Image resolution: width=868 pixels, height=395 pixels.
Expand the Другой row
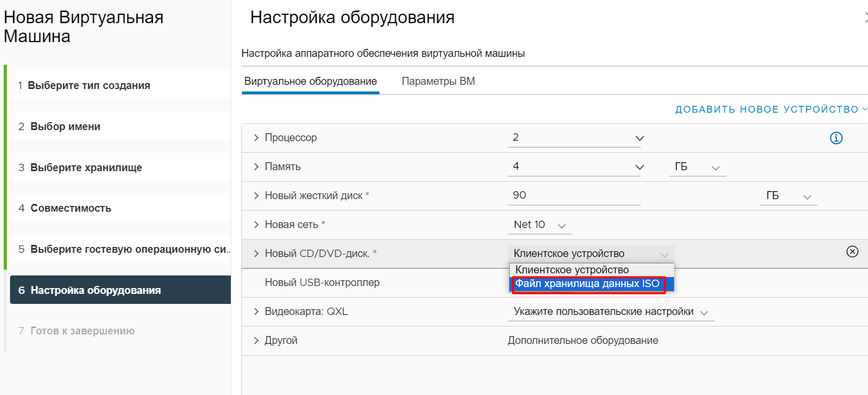click(256, 340)
